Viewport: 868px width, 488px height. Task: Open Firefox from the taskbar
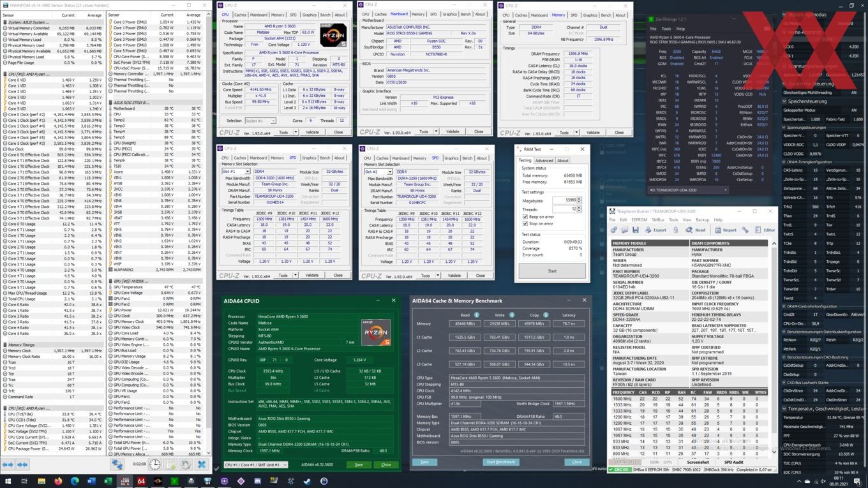(58, 481)
